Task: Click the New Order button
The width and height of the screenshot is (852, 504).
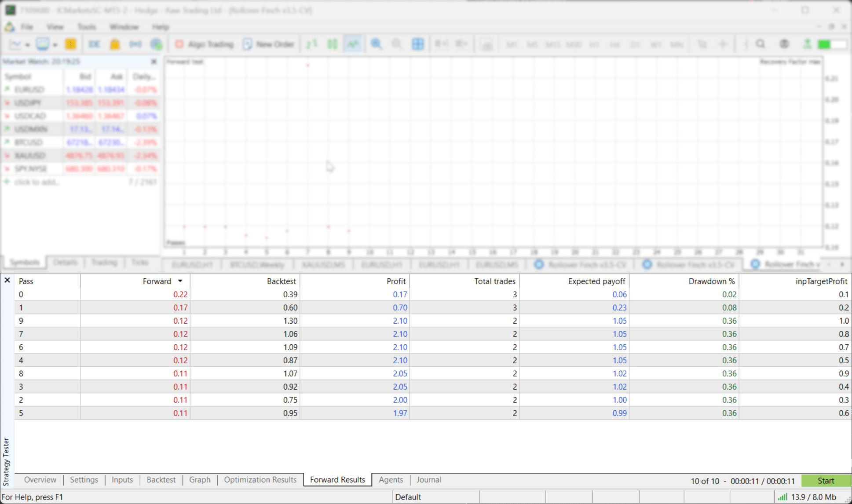Action: (x=268, y=44)
